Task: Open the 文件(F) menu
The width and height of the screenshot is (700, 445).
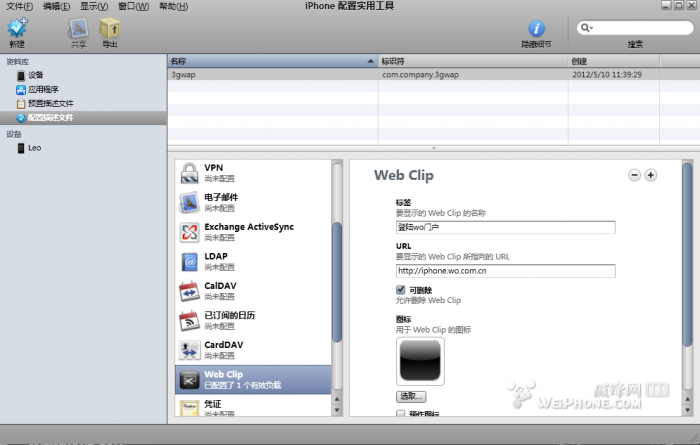Action: click(19, 6)
